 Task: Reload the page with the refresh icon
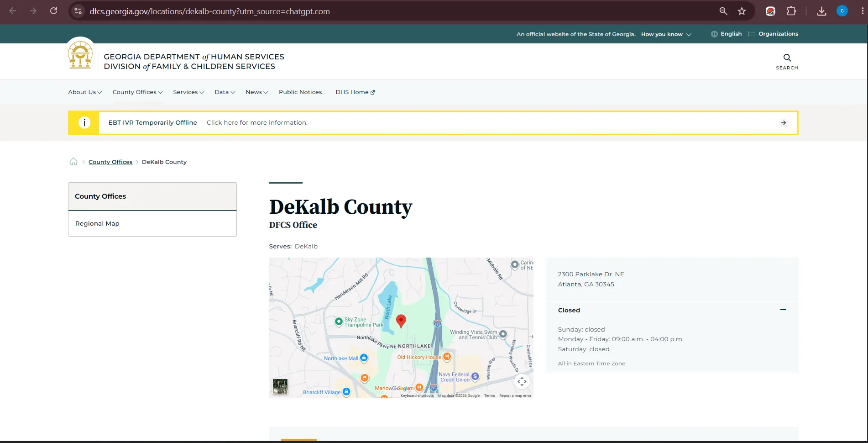pos(53,11)
